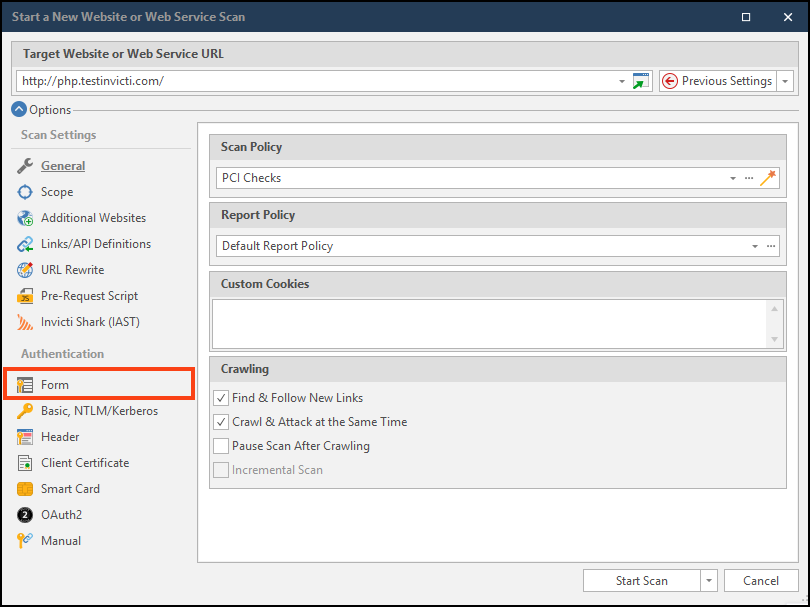This screenshot has height=607, width=810.
Task: Open the Scan Policy wizard tool
Action: click(769, 177)
